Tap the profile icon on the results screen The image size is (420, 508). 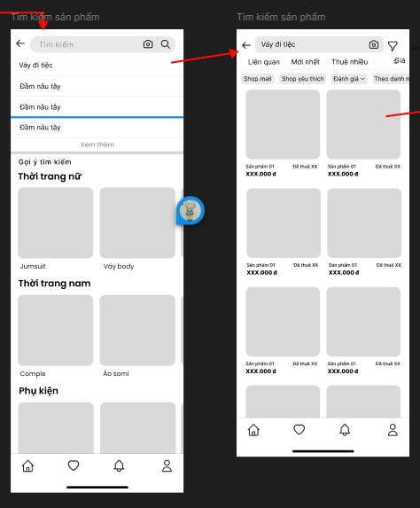393,430
